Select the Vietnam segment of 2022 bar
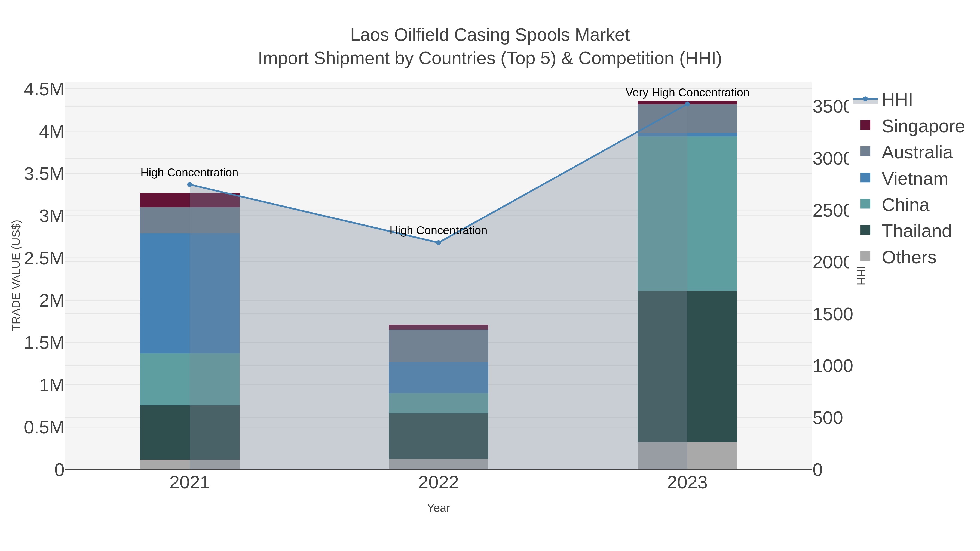The width and height of the screenshot is (980, 551). (438, 378)
